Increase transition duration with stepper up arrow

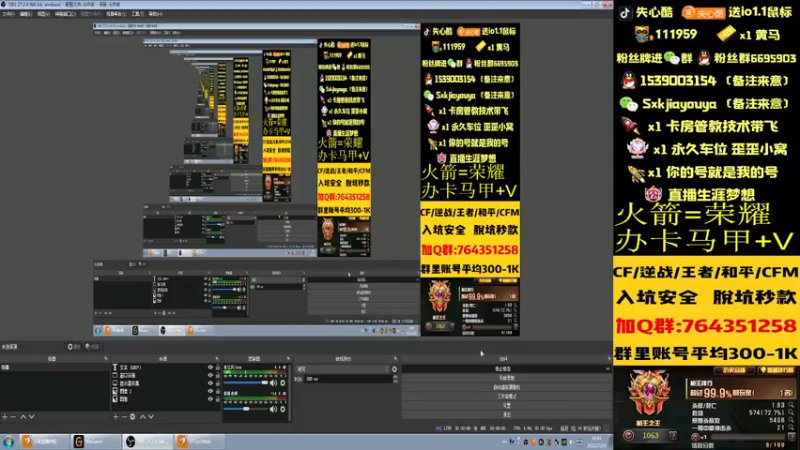[x=395, y=377]
